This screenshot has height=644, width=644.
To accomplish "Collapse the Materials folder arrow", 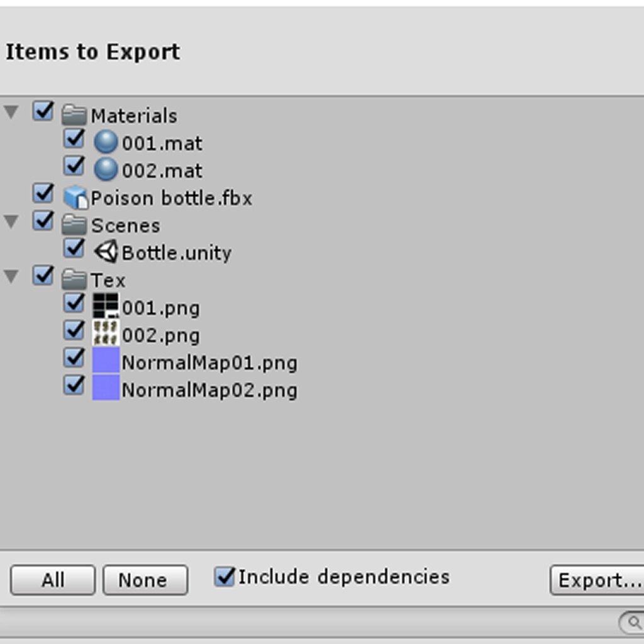I will [11, 112].
